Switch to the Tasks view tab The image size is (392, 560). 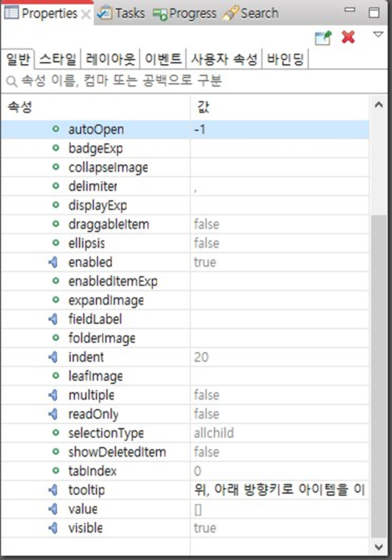[x=121, y=14]
